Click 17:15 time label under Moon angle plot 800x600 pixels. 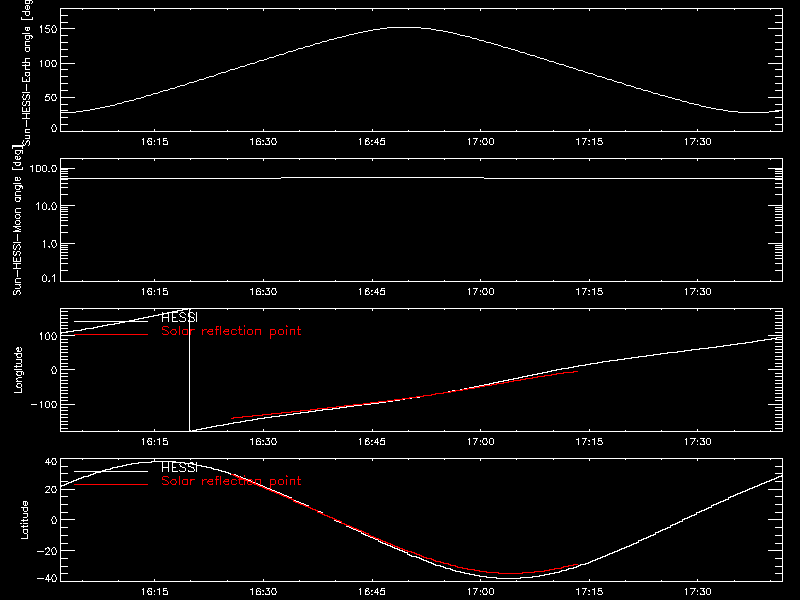(589, 291)
